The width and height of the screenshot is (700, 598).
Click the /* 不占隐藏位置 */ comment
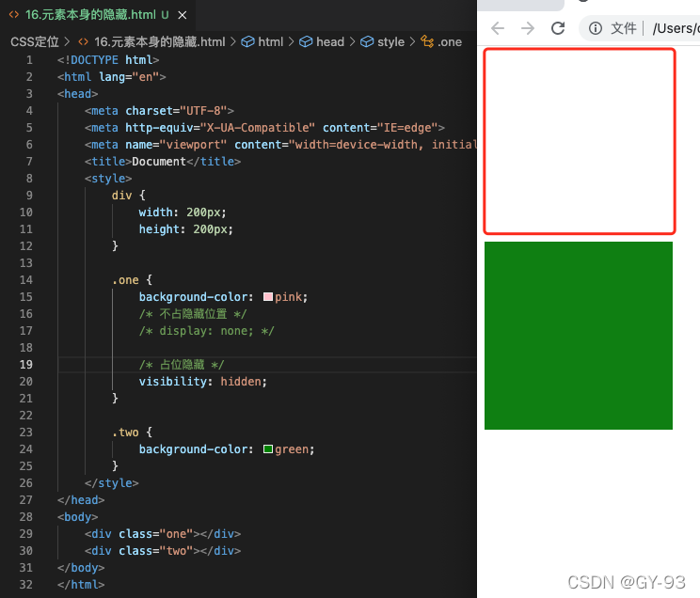[193, 314]
